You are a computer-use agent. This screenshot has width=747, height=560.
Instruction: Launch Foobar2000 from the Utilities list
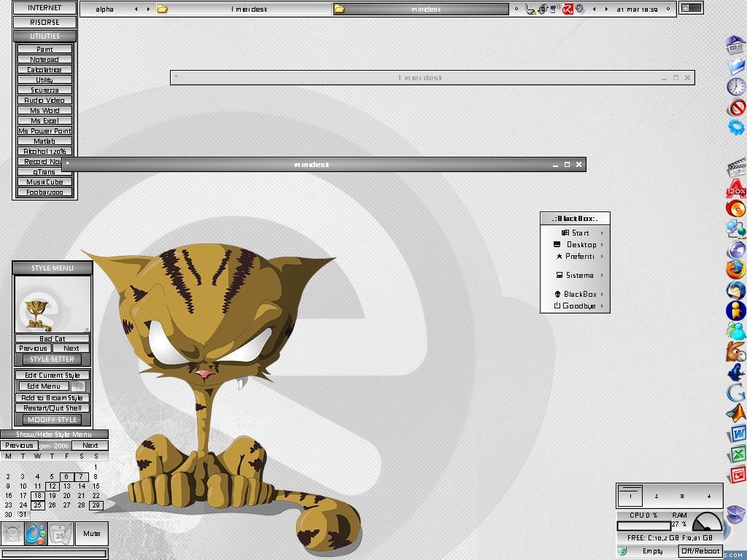pos(44,192)
